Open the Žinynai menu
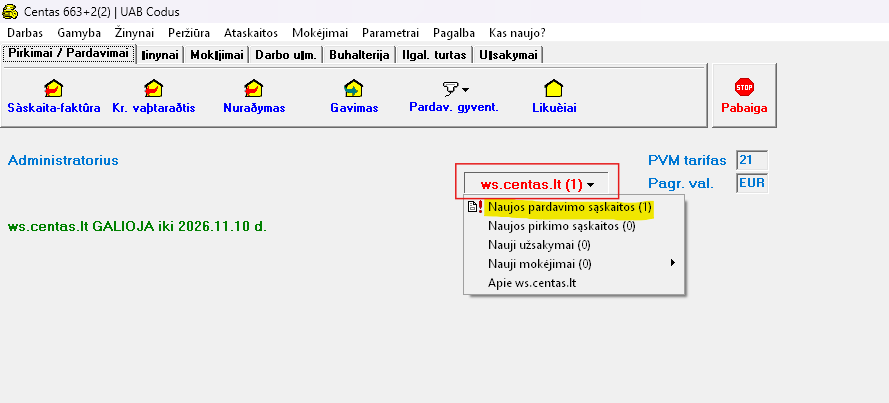889x403 pixels. click(x=134, y=33)
